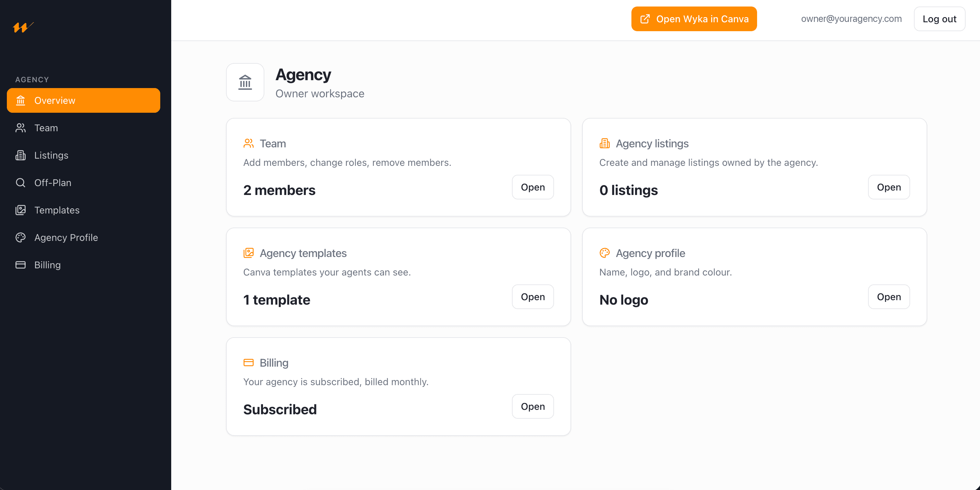Click the Agency Profile palette icon in sidebar

pyautogui.click(x=21, y=237)
